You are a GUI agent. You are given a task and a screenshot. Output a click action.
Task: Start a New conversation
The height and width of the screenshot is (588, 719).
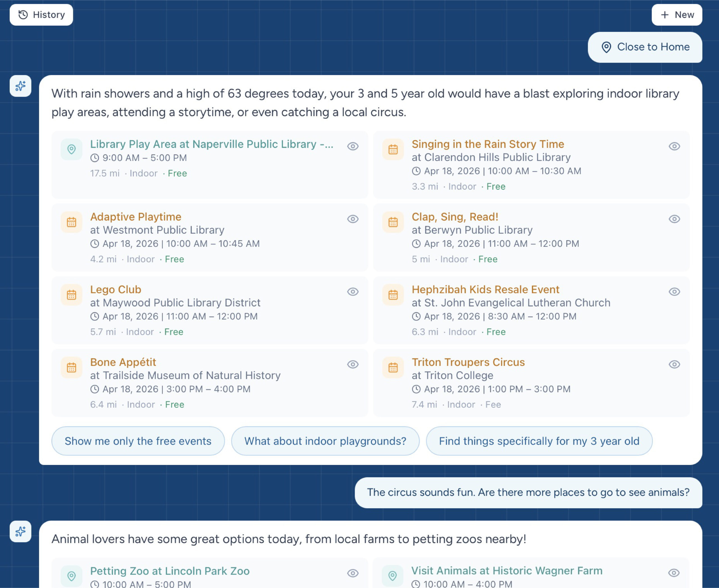point(677,15)
